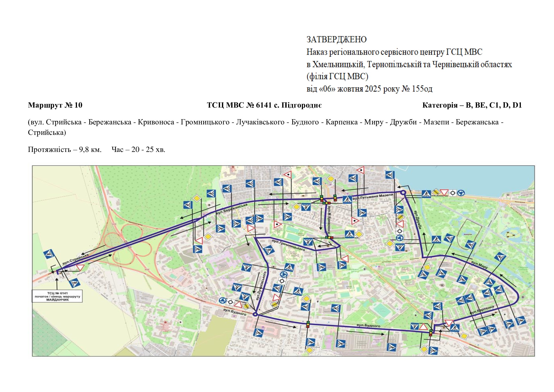The height and width of the screenshot is (392, 554).
Task: Click the вул.Лучаківського street label
Action: point(261,286)
